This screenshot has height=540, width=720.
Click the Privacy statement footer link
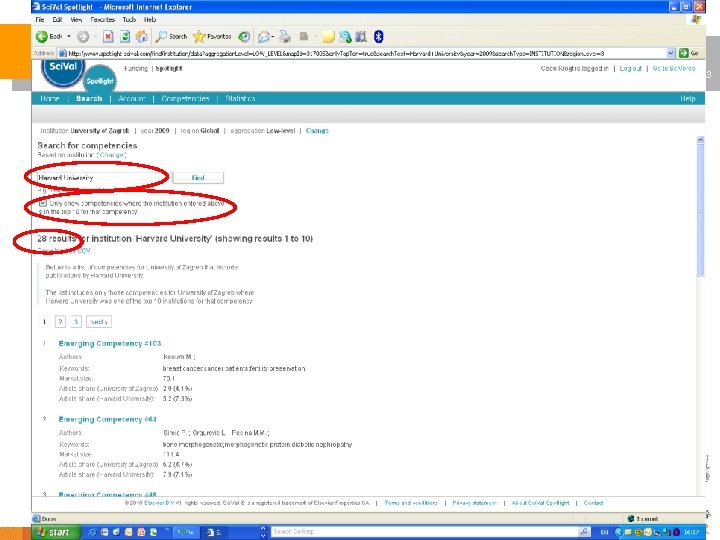(474, 503)
